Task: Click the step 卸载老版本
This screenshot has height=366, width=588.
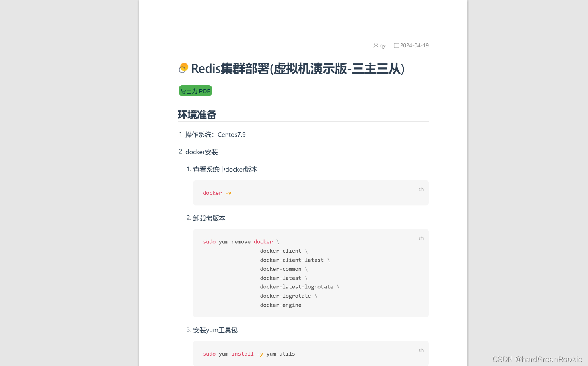Action: (209, 218)
